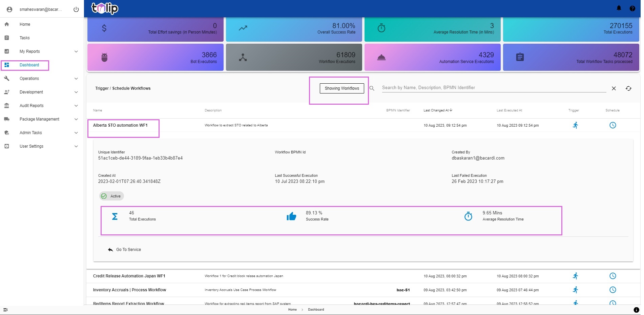Image resolution: width=644 pixels, height=315 pixels.
Task: Open Audit Reports sidebar menu label
Action: [32, 106]
